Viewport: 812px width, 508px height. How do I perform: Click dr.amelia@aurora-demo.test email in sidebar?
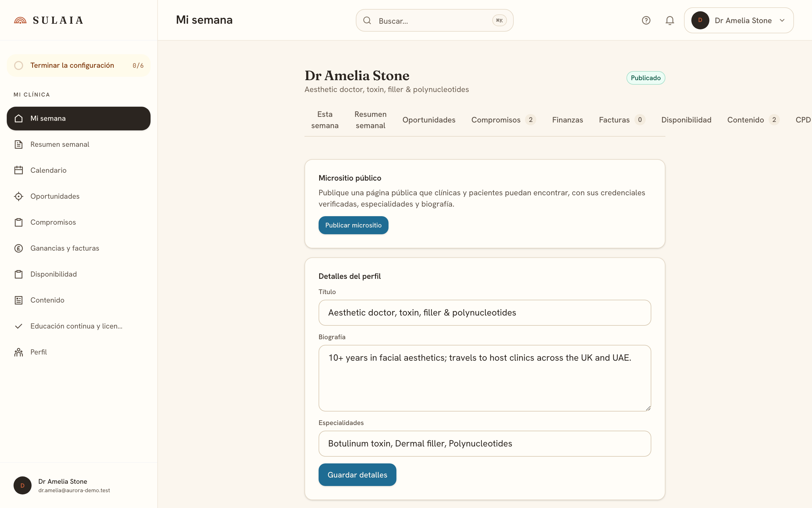click(x=74, y=490)
